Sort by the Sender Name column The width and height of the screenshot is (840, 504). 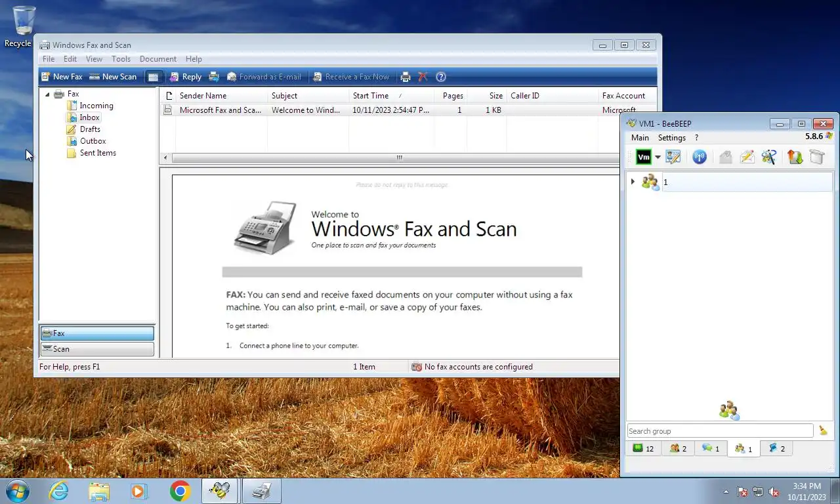coord(222,96)
